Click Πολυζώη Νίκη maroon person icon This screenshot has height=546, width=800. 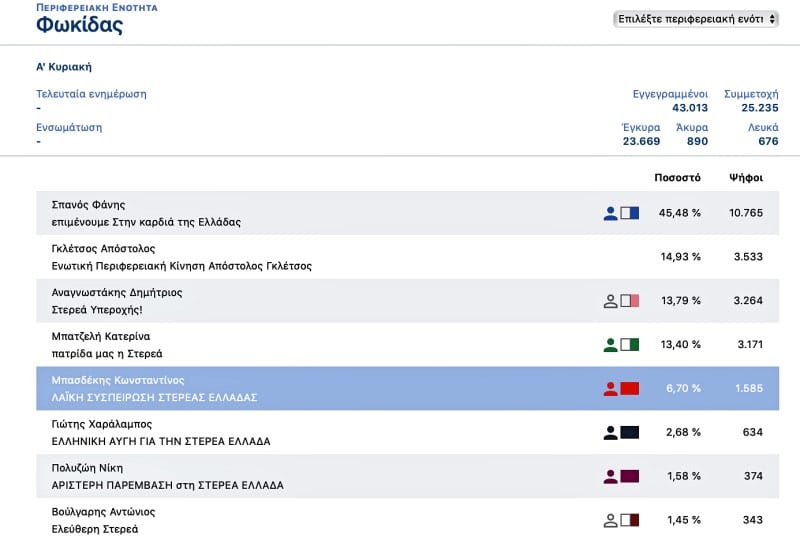[x=610, y=477]
